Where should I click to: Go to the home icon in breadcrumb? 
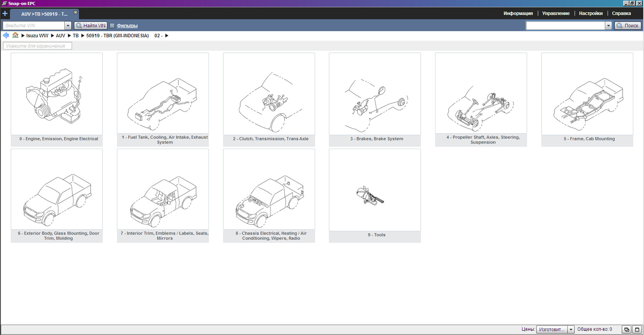pos(15,35)
